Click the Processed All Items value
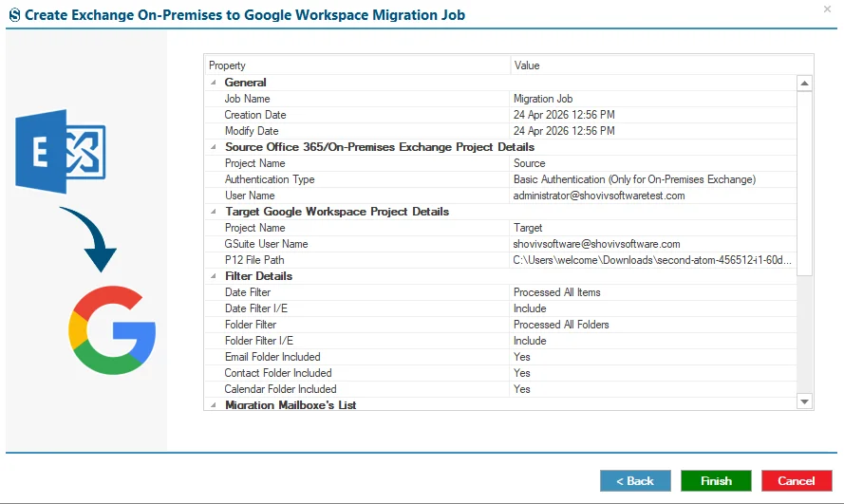The width and height of the screenshot is (844, 504). coord(557,292)
